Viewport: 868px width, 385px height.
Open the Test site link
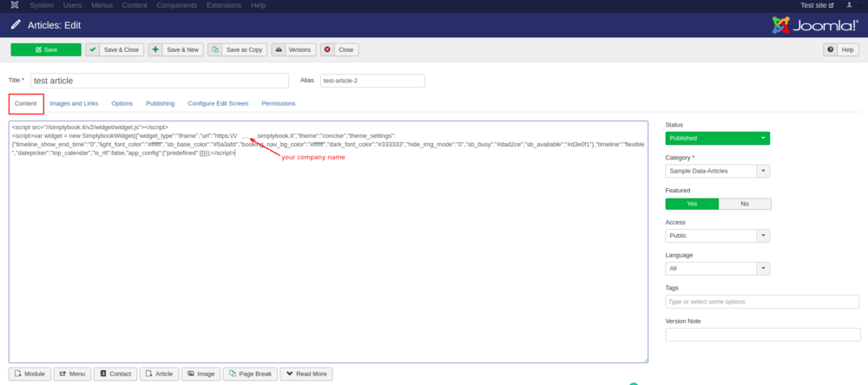pos(817,5)
